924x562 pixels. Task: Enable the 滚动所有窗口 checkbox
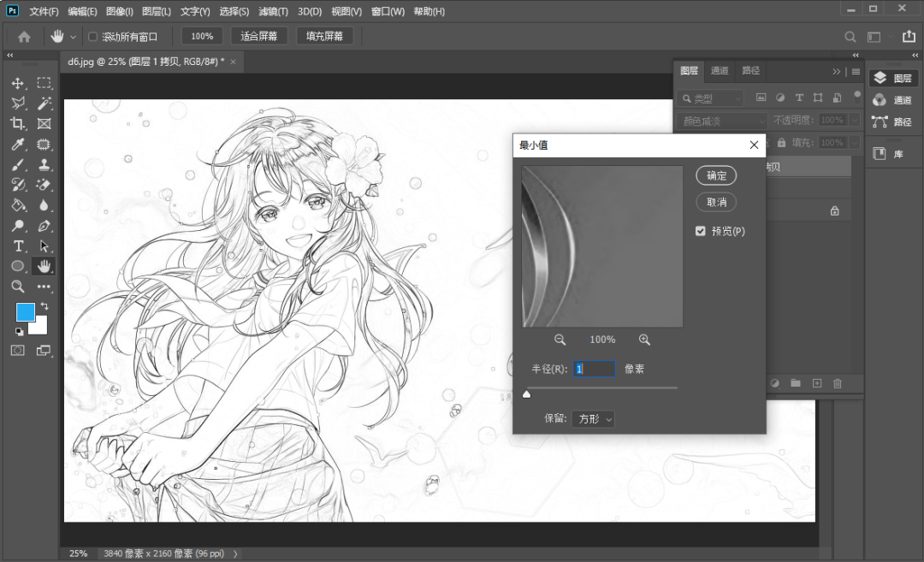tap(93, 37)
